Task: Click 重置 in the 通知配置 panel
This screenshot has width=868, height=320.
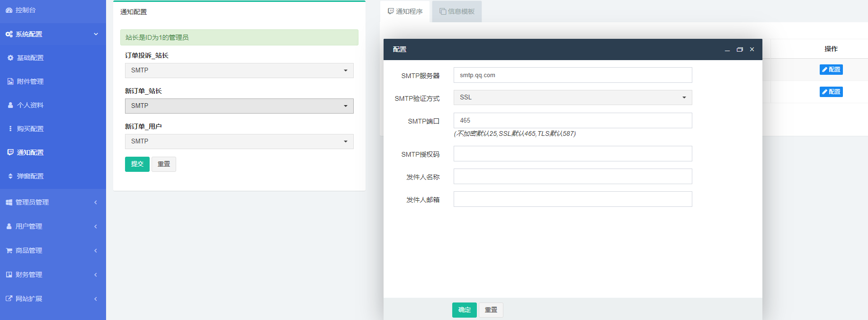Action: (x=164, y=164)
